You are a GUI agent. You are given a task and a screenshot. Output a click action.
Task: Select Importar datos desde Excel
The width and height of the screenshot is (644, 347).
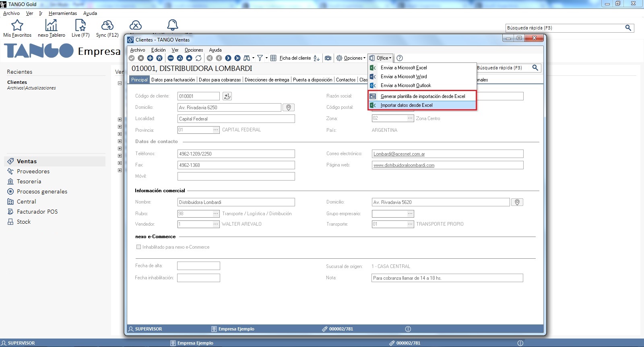coord(407,105)
